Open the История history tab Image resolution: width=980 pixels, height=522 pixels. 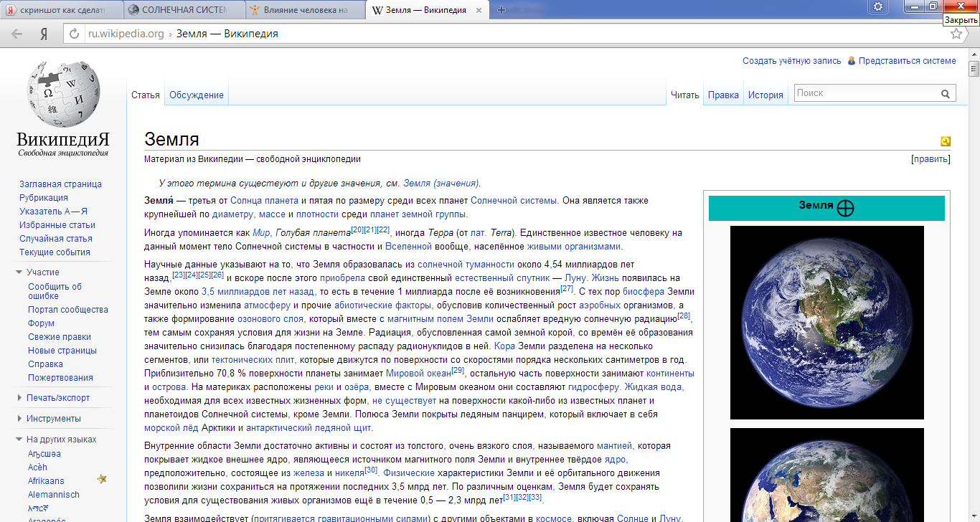[765, 95]
